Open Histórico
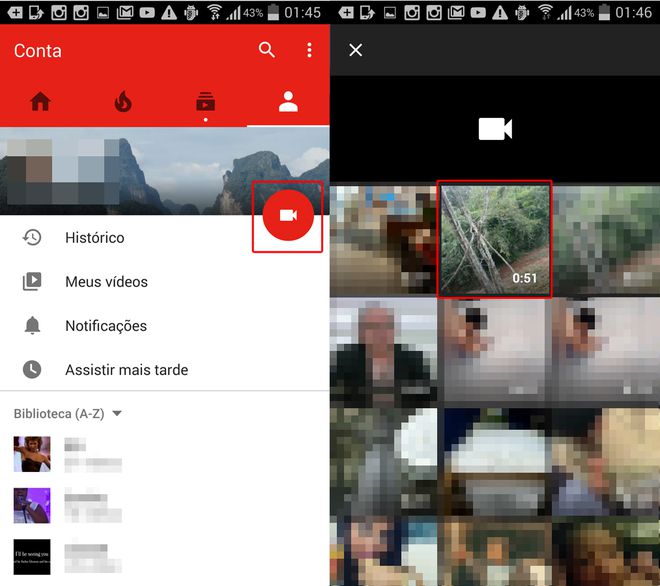This screenshot has width=660, height=586. (165, 238)
